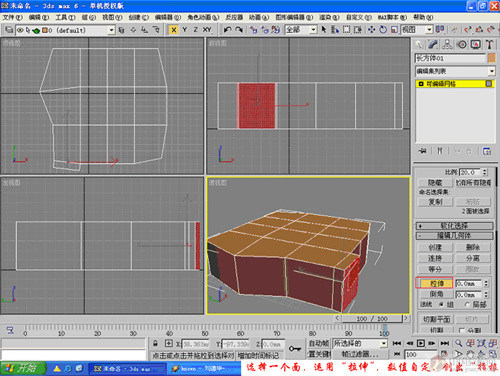This screenshot has height=376, width=500.
Task: Select the 组 (Group) extrude radio button
Action: [x=442, y=304]
